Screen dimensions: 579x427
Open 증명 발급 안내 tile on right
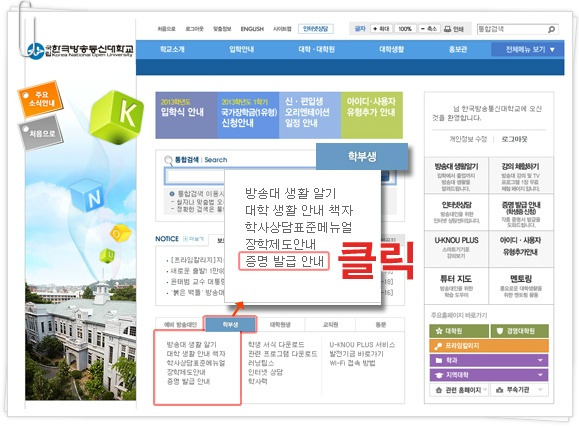click(521, 212)
